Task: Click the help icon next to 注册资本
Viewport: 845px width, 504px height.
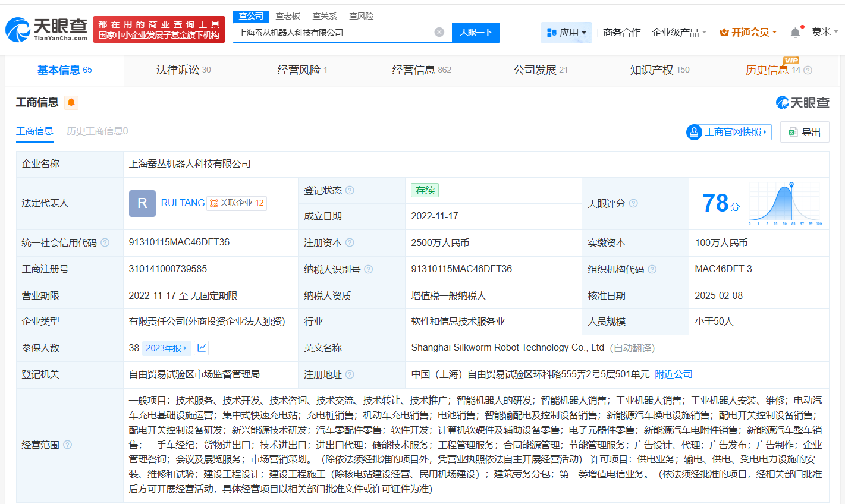Action: coord(350,242)
